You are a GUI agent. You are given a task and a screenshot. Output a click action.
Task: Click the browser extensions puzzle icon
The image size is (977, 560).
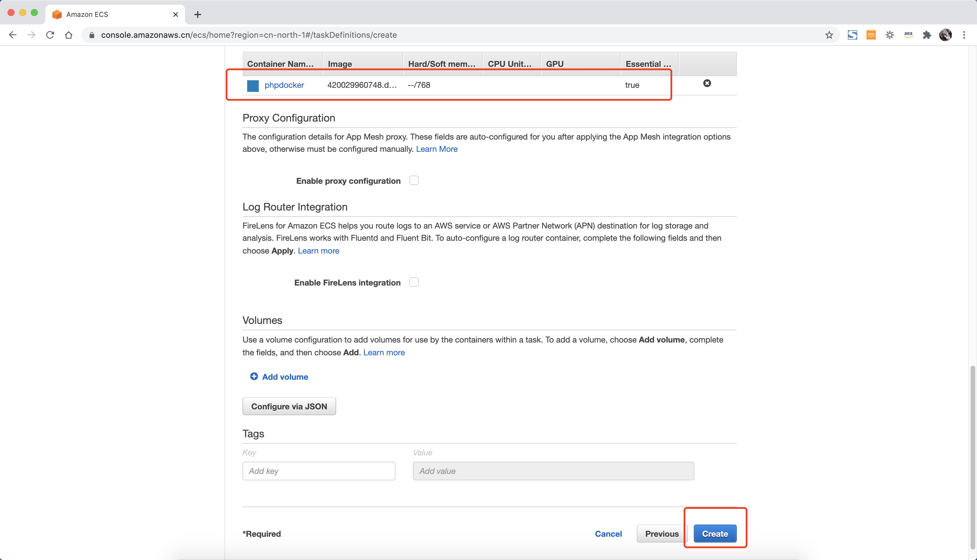coord(927,35)
